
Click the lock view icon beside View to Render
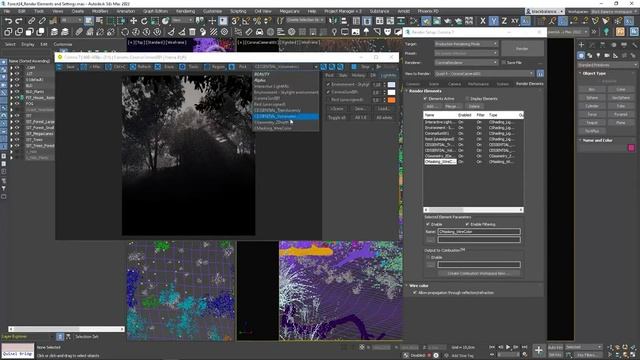click(x=540, y=73)
